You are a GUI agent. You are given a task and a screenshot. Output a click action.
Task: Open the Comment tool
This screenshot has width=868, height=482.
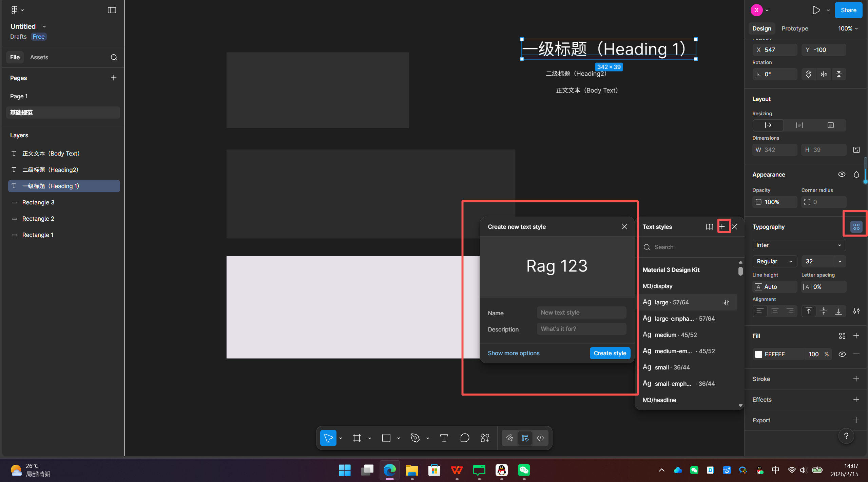pos(465,438)
